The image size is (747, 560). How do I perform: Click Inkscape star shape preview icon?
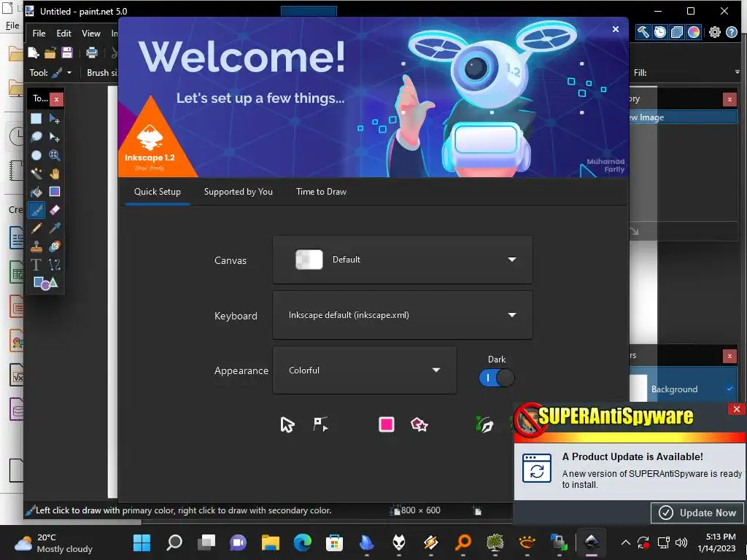coord(419,424)
